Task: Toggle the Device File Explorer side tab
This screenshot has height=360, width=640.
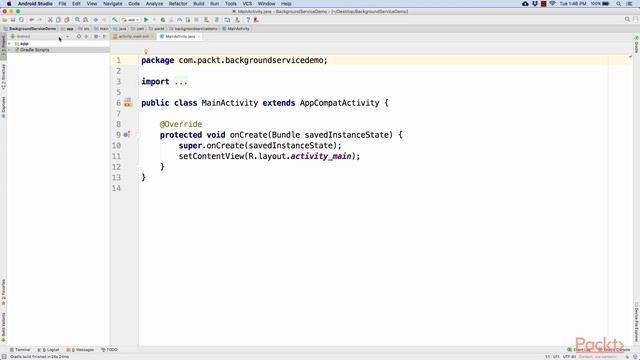Action: (636, 321)
